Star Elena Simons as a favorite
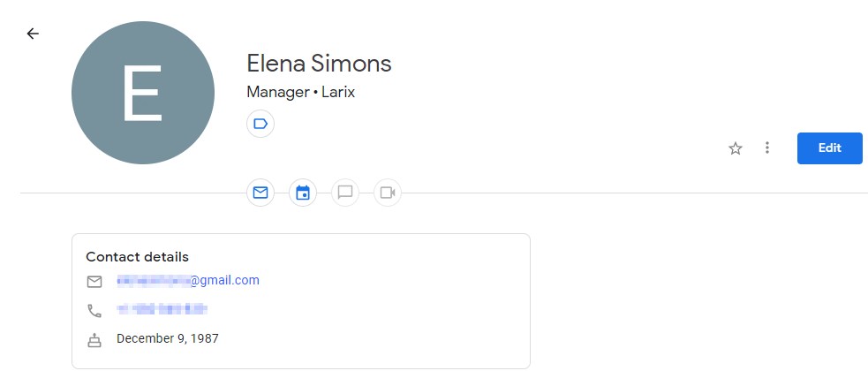The image size is (868, 371). (x=736, y=148)
